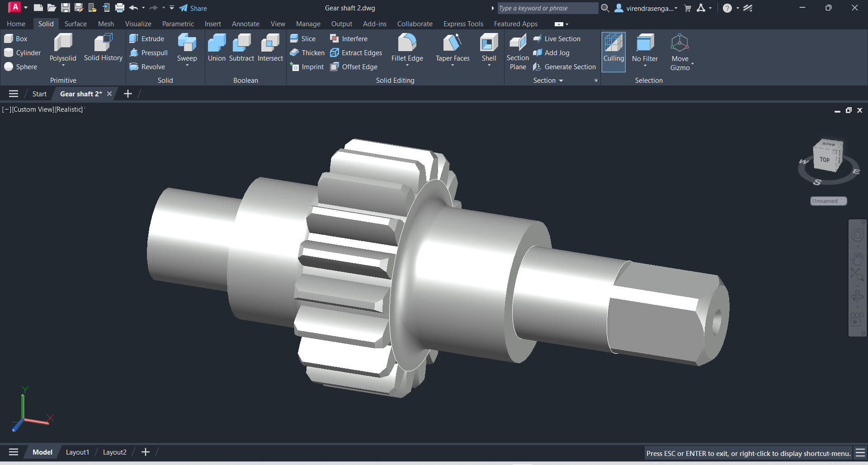Select the Cylinder primitive tool
The image size is (868, 465).
[x=23, y=53]
